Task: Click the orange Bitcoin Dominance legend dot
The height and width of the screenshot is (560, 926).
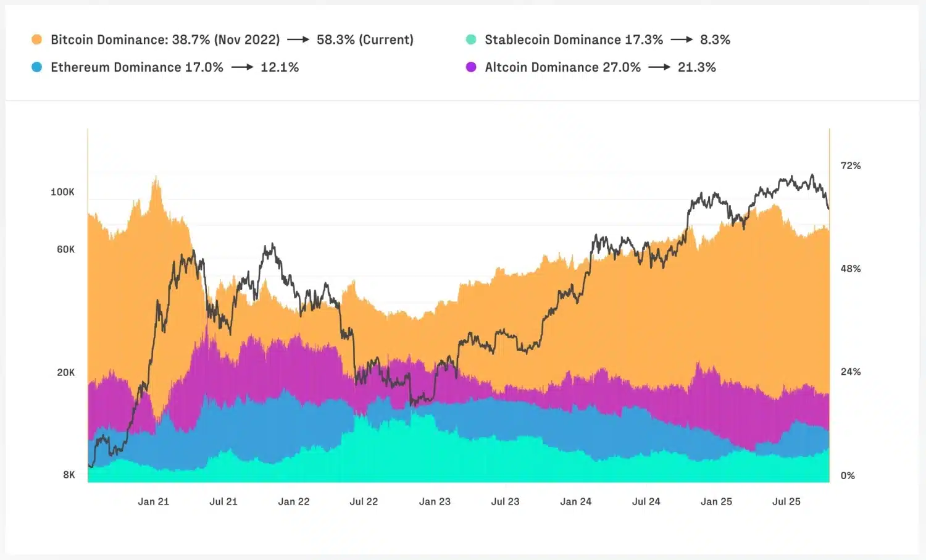Action: point(36,40)
